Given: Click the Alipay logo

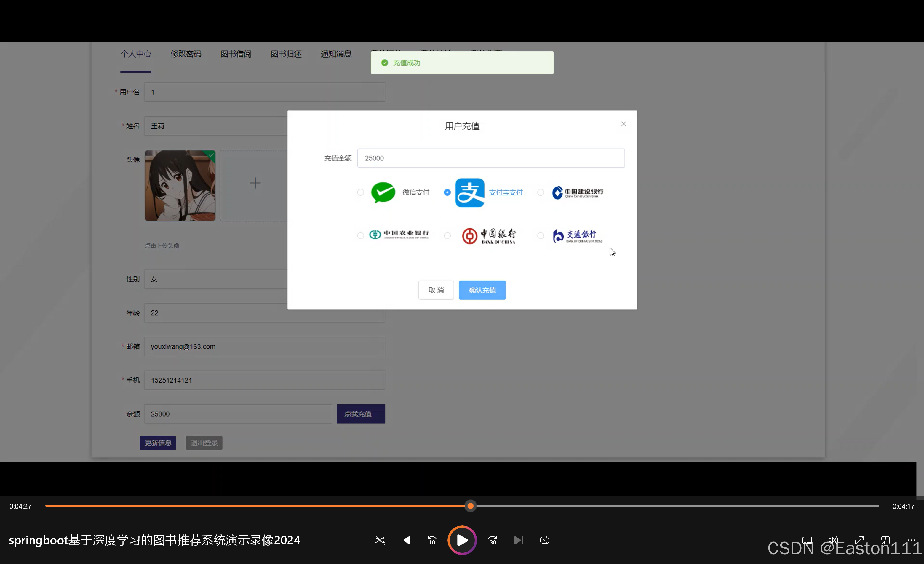Looking at the screenshot, I should pyautogui.click(x=469, y=192).
